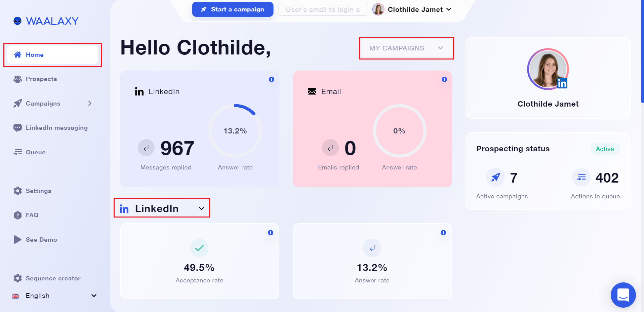Click the reply arrow icon beside Emails replied
This screenshot has height=312, width=644.
330,148
